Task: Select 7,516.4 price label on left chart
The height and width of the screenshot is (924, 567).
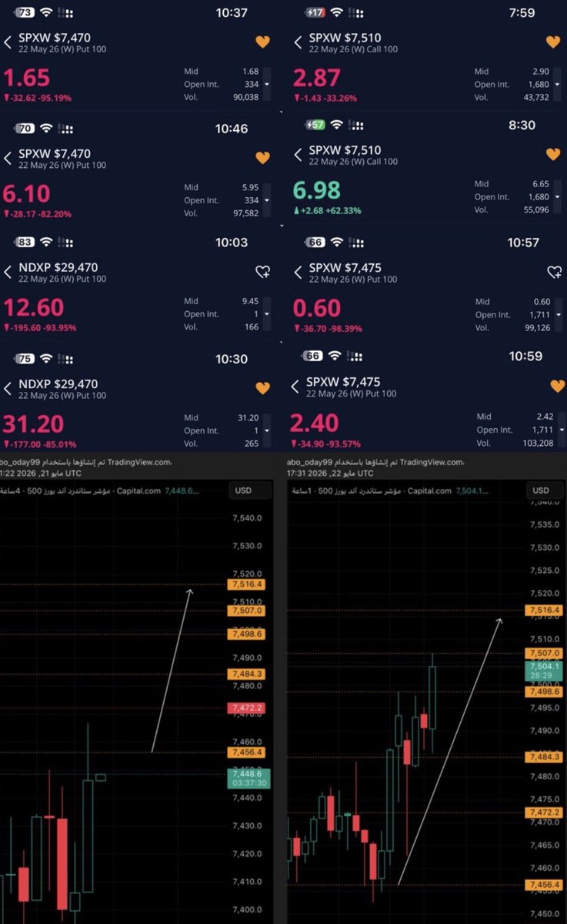Action: 246,584
